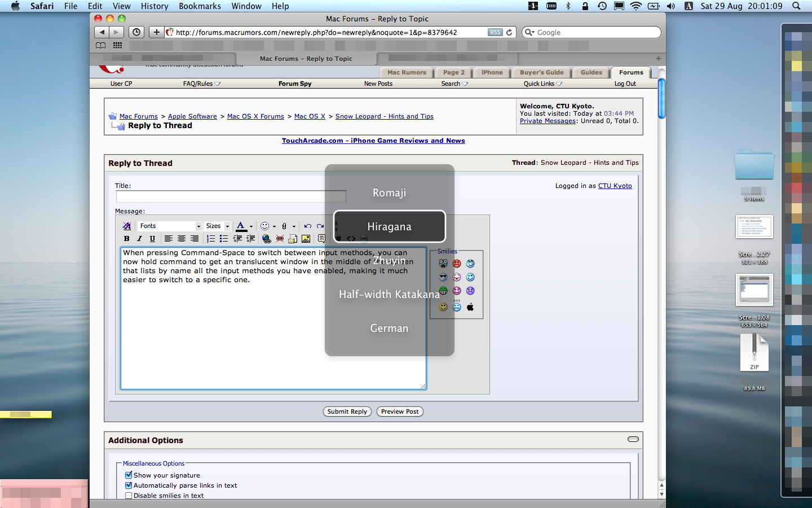The height and width of the screenshot is (508, 812).
Task: Select the Guides site tab
Action: (x=592, y=72)
